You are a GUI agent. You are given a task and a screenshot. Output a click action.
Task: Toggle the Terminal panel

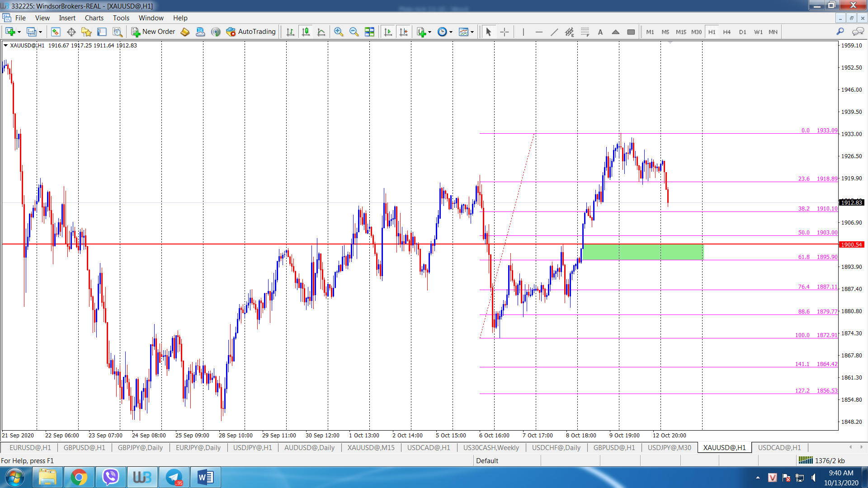pos(102,32)
